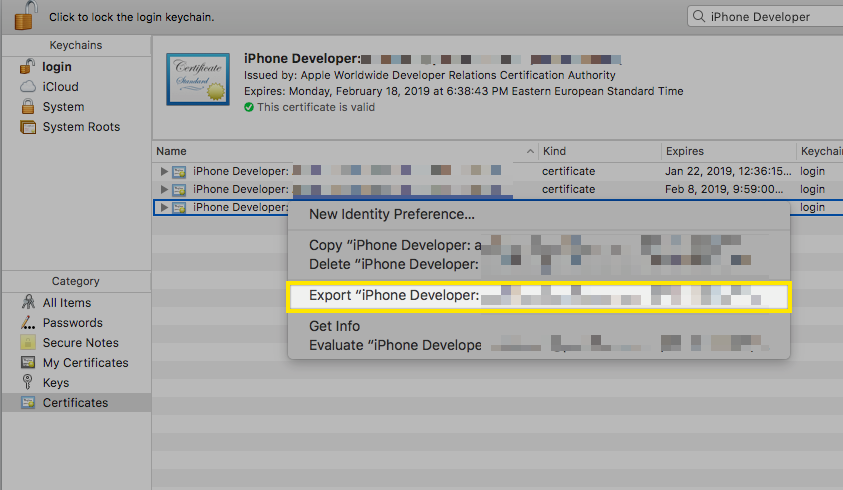The image size is (843, 490).
Task: Choose Evaluate iPhone Developer menu entry
Action: [x=539, y=345]
